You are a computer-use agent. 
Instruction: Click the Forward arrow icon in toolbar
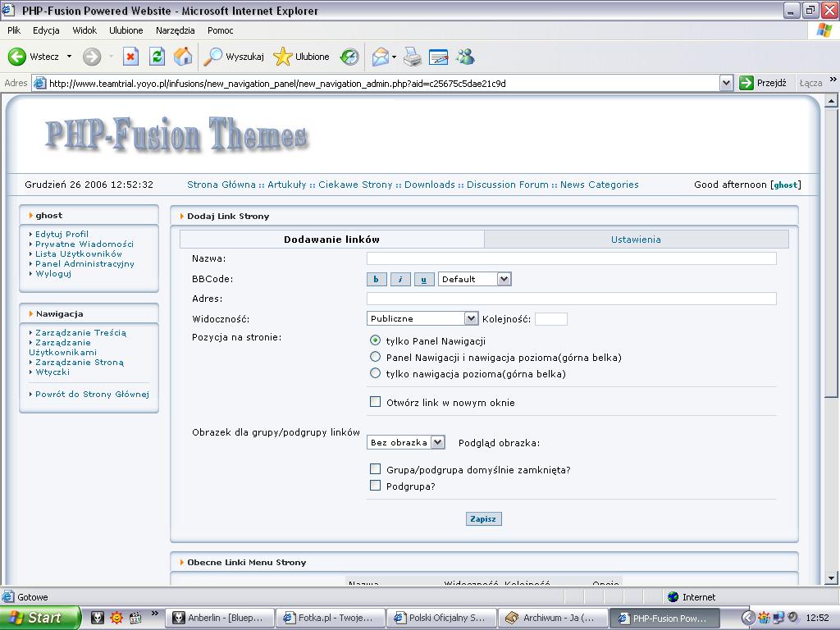pyautogui.click(x=92, y=57)
